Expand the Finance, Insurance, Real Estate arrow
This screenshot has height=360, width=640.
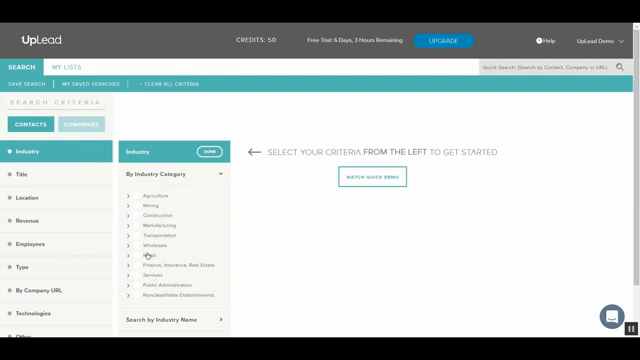point(128,265)
